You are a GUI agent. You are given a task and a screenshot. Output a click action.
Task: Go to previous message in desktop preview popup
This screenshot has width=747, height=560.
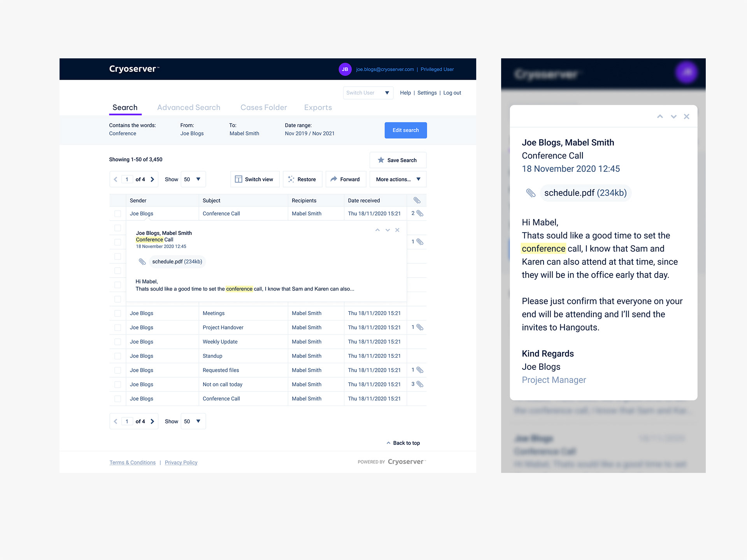tap(377, 230)
